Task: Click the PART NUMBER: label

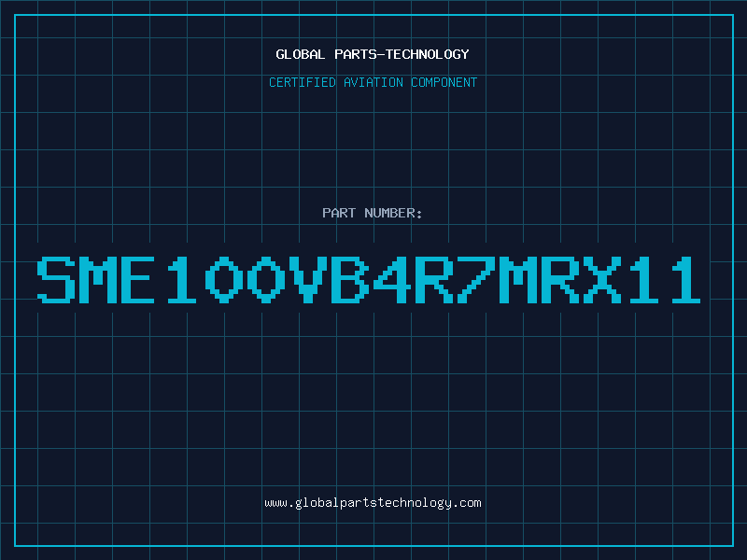Action: pyautogui.click(x=372, y=213)
